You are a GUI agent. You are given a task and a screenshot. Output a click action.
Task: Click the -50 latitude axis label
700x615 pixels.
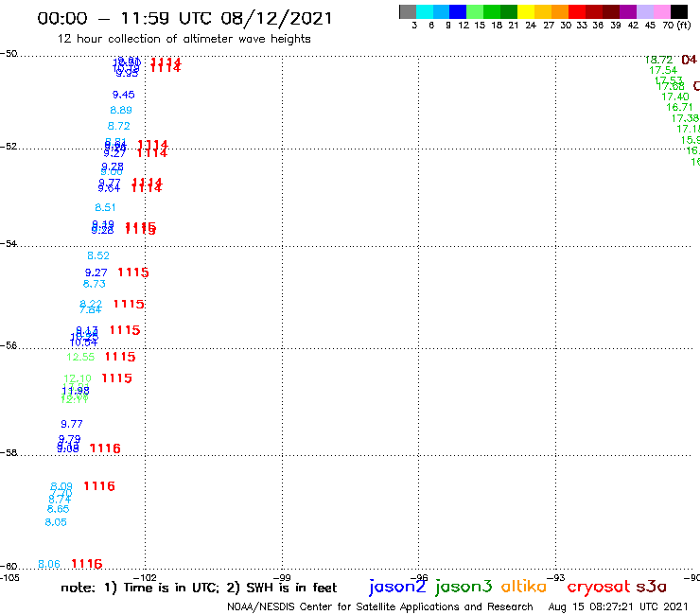click(x=9, y=54)
